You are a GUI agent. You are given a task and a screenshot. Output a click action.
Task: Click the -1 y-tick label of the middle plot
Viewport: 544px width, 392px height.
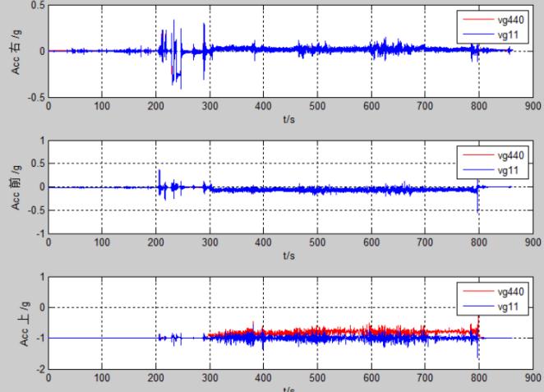coord(40,233)
